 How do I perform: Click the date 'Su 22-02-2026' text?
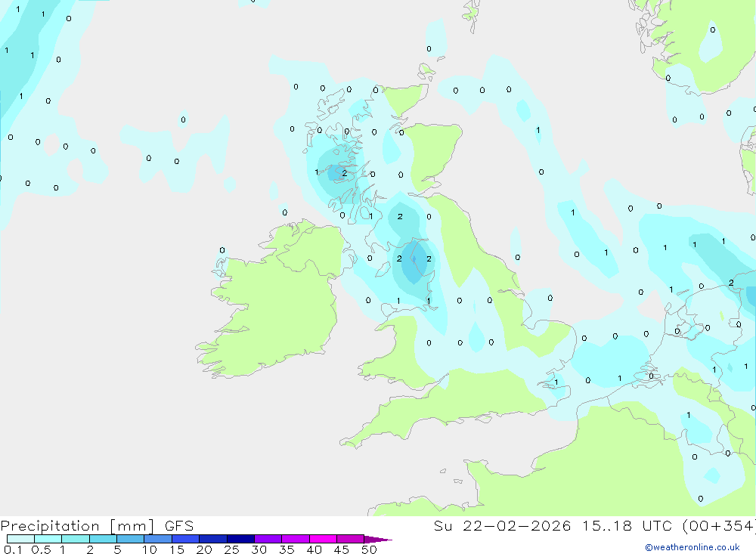(502, 526)
